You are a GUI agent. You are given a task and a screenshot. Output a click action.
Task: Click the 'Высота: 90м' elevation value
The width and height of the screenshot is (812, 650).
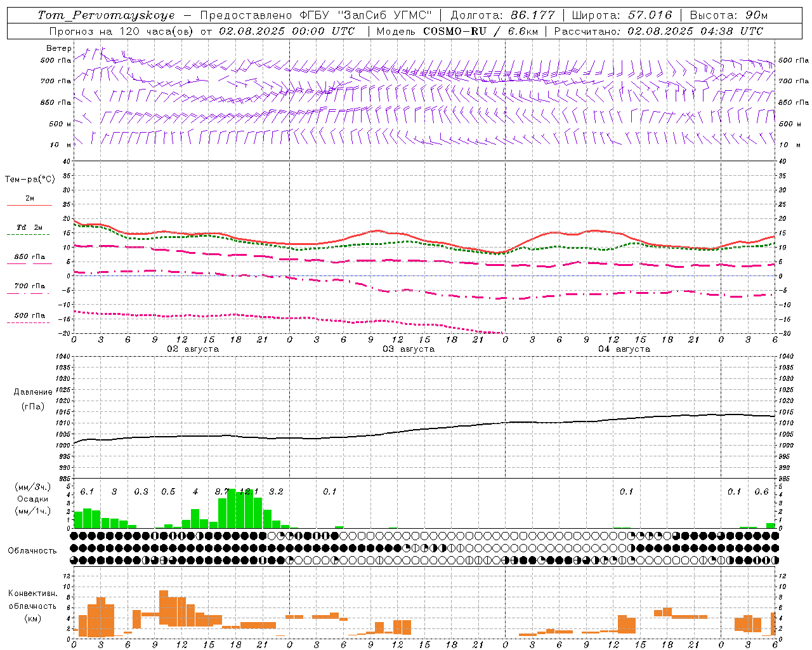(728, 15)
